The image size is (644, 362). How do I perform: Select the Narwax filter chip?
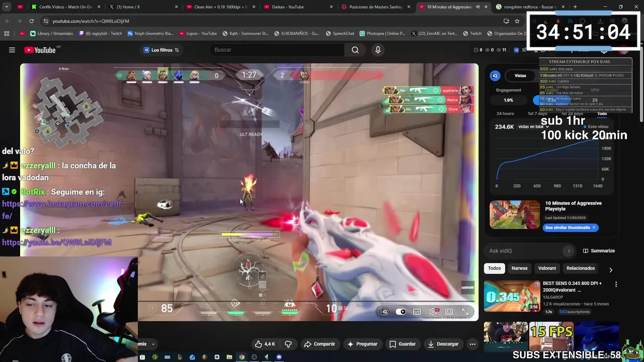[x=520, y=268]
